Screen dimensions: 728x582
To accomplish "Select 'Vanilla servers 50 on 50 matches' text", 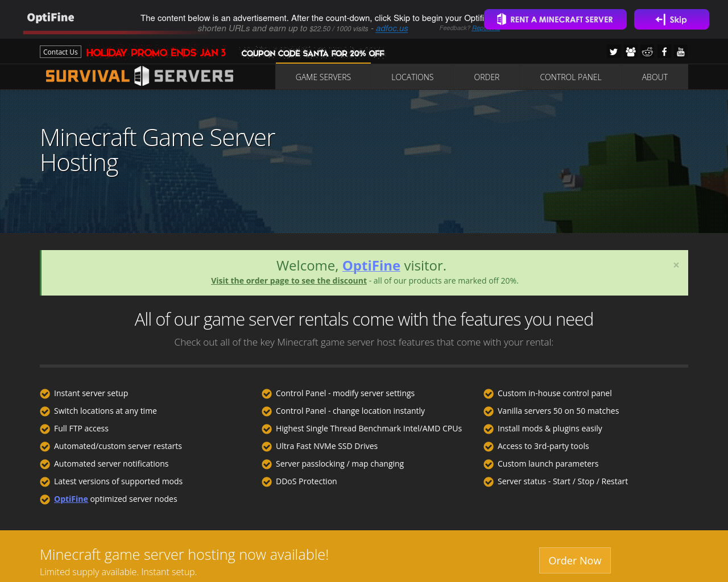I will pos(558,411).
